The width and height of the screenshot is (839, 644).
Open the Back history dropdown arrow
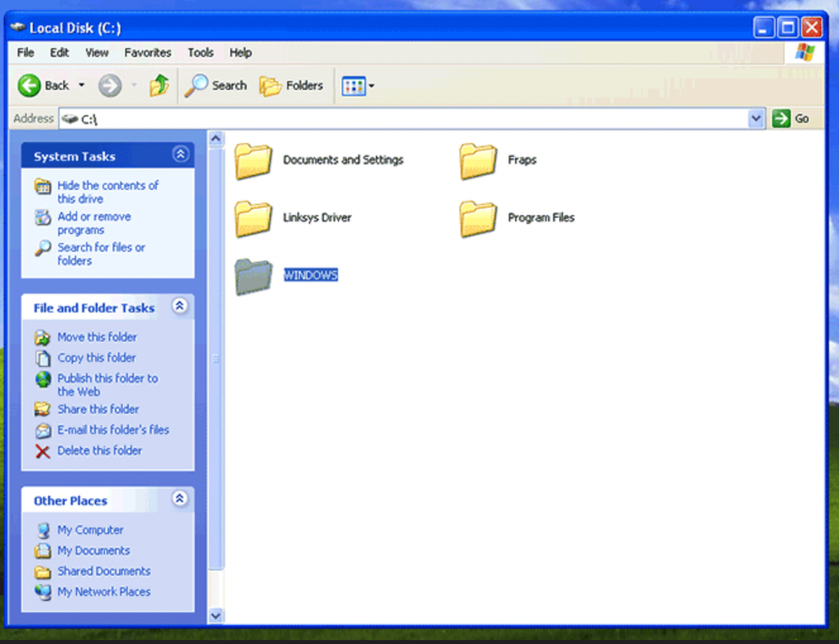click(81, 86)
